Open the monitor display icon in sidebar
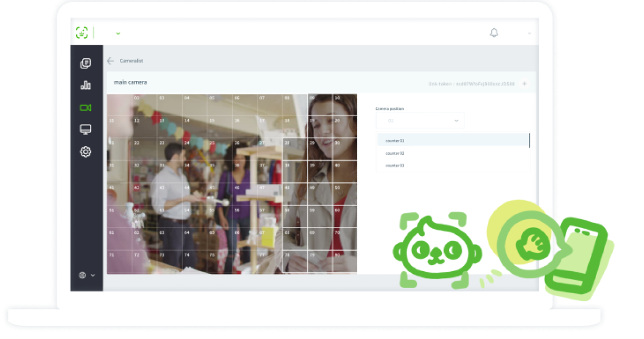644x339 pixels. point(86,129)
